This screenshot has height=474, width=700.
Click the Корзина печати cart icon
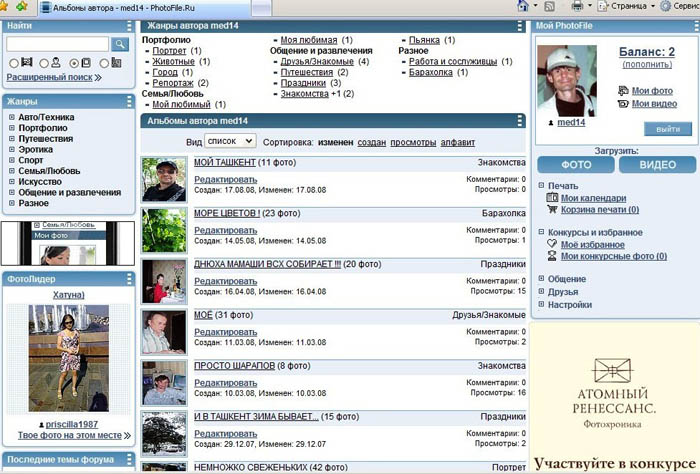pos(552,210)
